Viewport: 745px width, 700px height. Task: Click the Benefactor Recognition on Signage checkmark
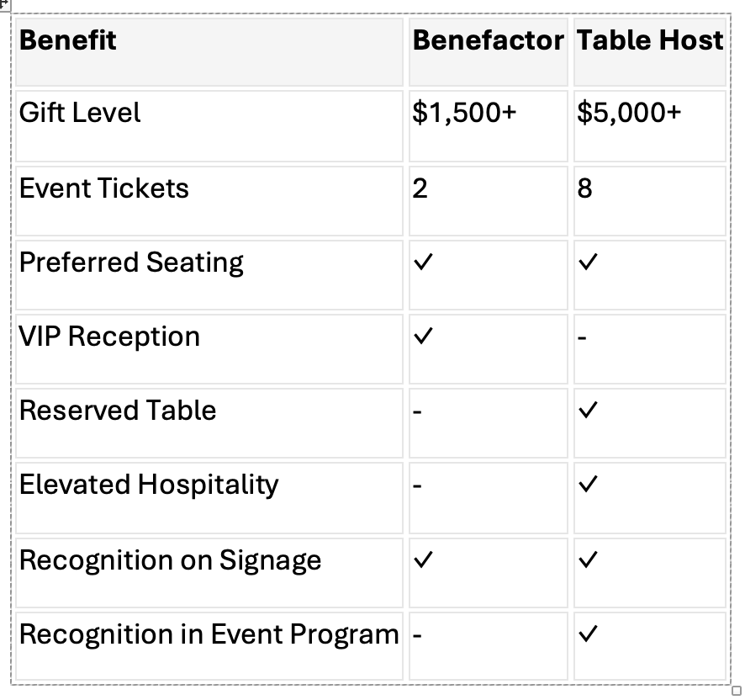point(423,559)
